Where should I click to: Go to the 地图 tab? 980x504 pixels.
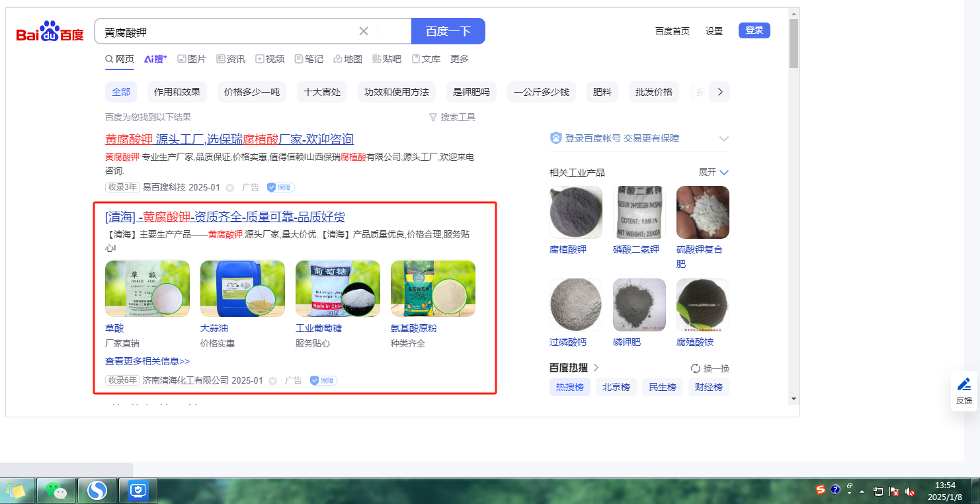coord(348,59)
